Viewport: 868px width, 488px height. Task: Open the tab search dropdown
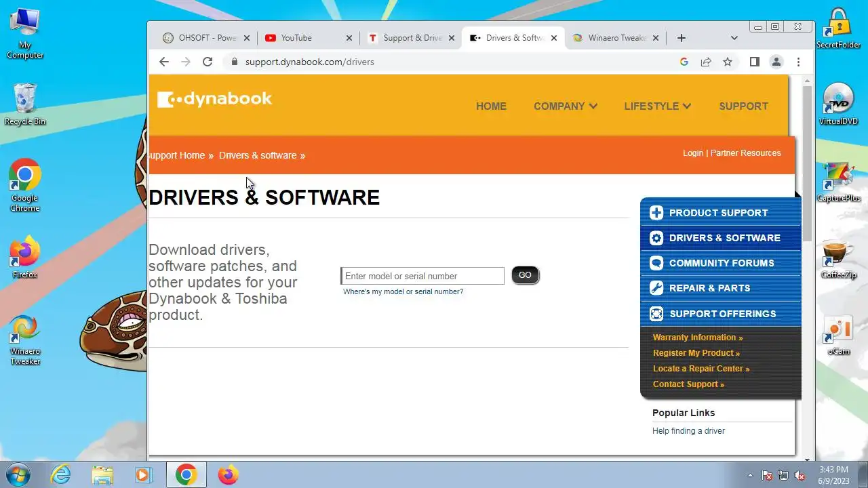[x=734, y=38]
